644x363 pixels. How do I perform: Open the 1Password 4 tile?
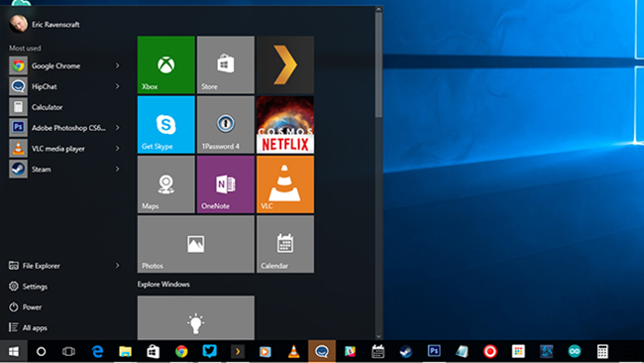point(226,125)
